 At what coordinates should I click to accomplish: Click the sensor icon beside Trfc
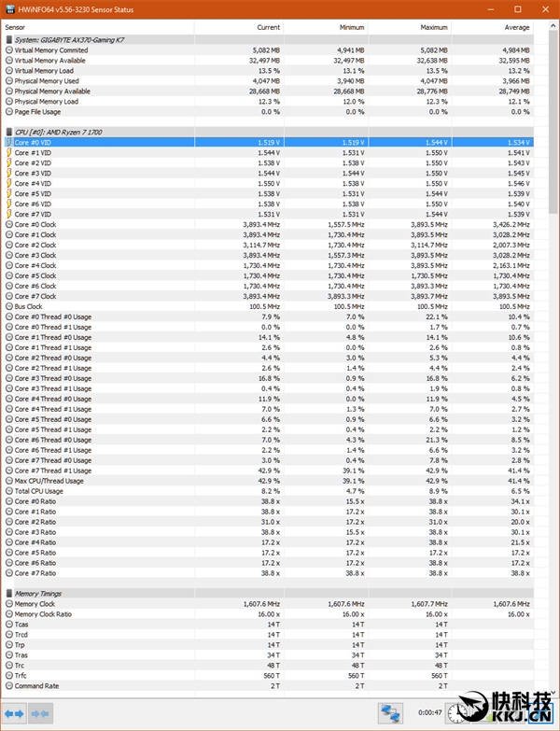(x=8, y=676)
